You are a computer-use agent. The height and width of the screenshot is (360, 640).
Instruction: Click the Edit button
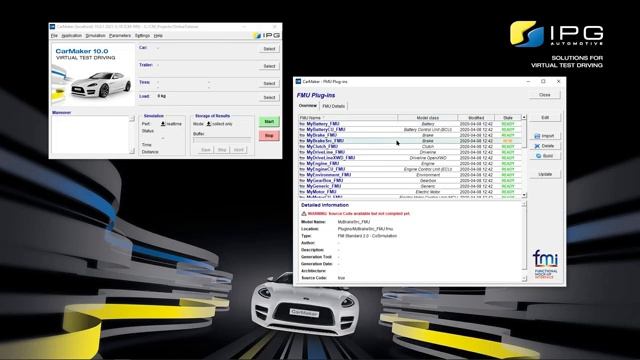545,118
